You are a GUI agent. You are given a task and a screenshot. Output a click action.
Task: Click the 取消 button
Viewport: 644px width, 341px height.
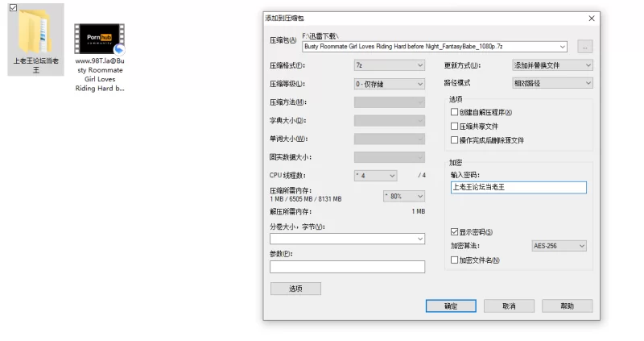click(509, 306)
